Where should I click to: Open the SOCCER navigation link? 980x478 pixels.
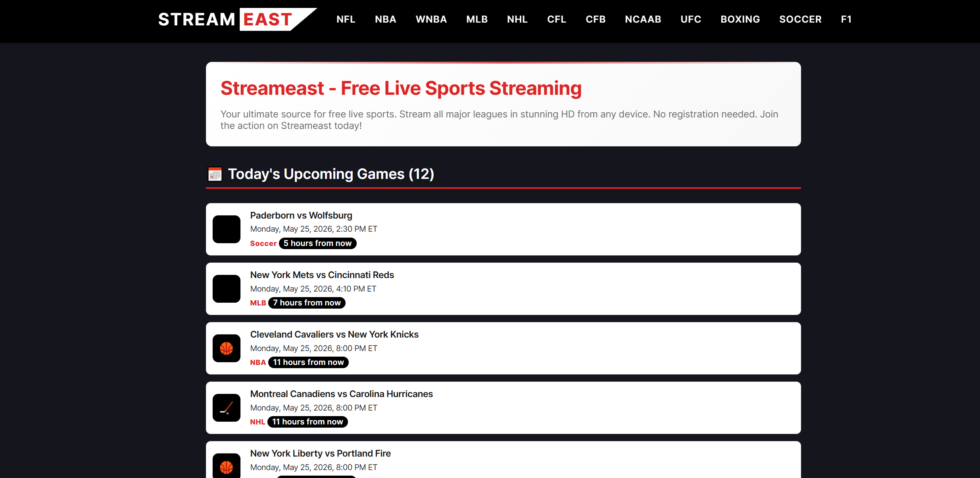(x=800, y=19)
